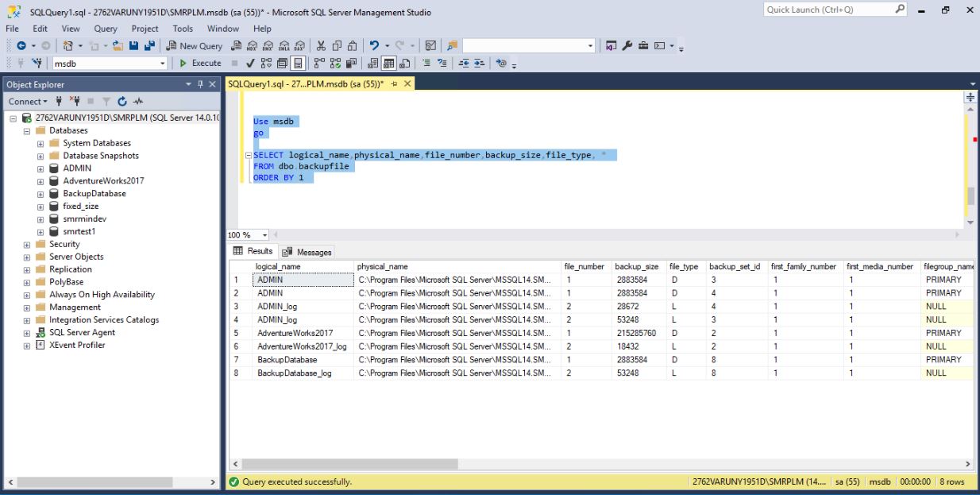Image resolution: width=980 pixels, height=495 pixels.
Task: Click the New Query toolbar button
Action: click(195, 46)
